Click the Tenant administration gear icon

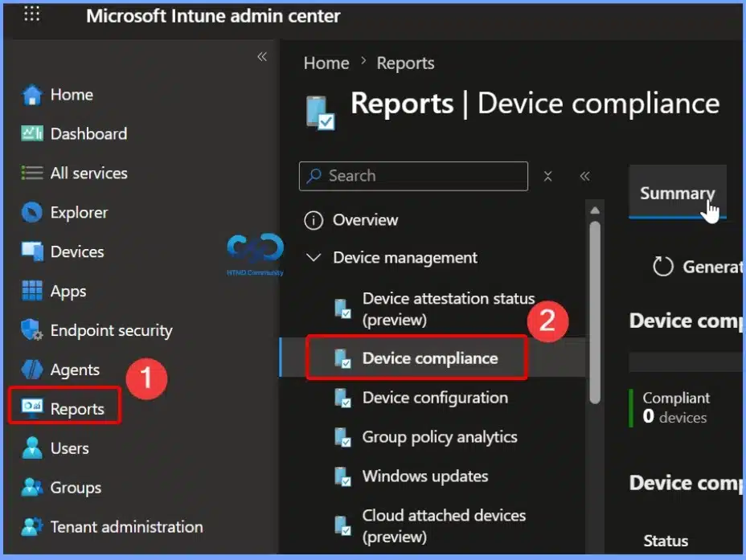click(32, 527)
